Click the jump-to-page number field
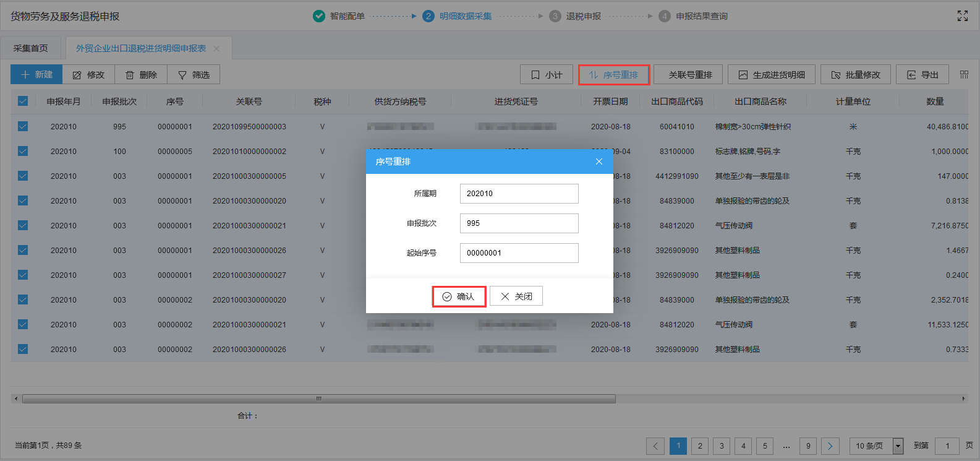This screenshot has width=980, height=461. point(947,446)
